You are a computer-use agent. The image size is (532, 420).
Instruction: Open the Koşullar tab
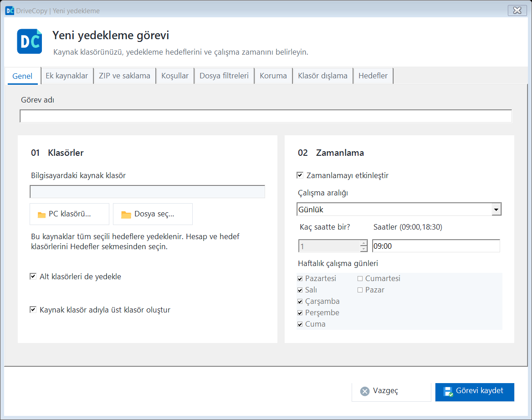click(175, 76)
